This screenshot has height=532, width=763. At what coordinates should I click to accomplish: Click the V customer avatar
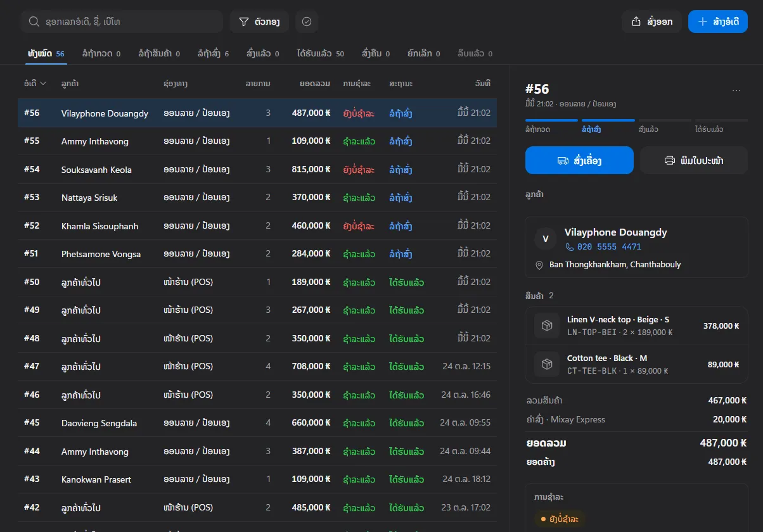pyautogui.click(x=545, y=239)
